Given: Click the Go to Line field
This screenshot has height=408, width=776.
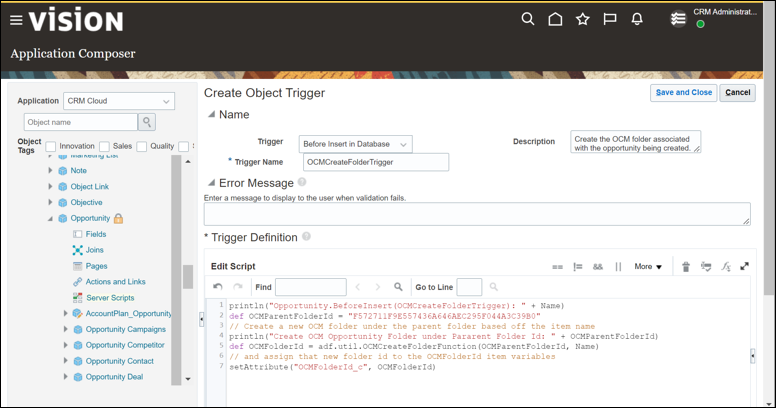Looking at the screenshot, I should 469,287.
